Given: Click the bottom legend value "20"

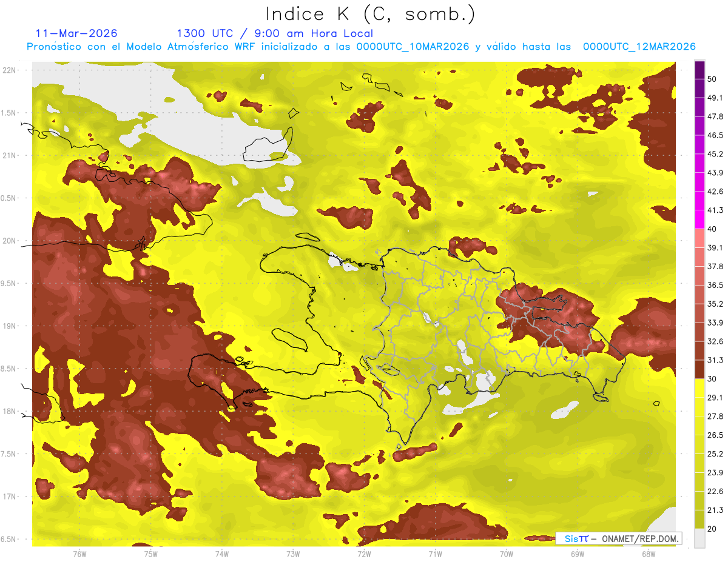Looking at the screenshot, I should 712,528.
